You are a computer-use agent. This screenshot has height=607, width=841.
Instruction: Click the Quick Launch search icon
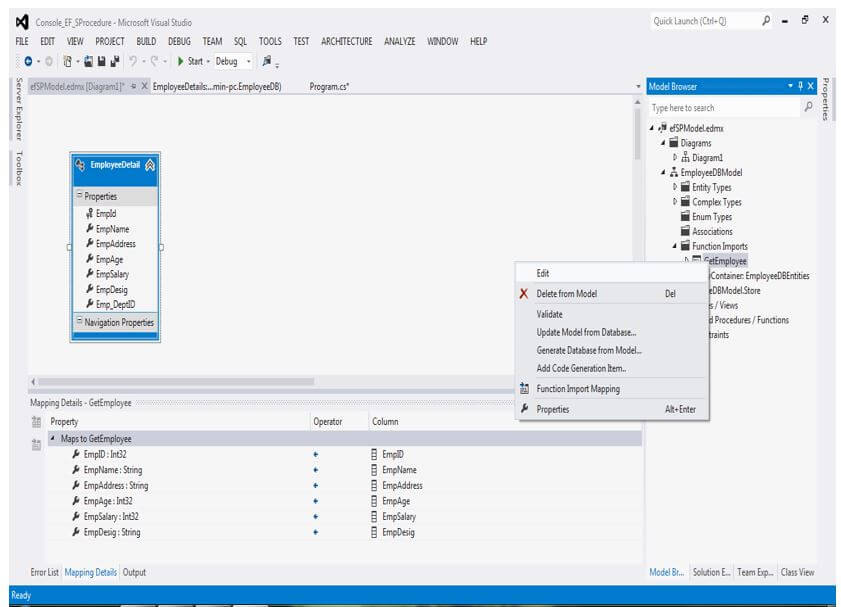pos(766,21)
